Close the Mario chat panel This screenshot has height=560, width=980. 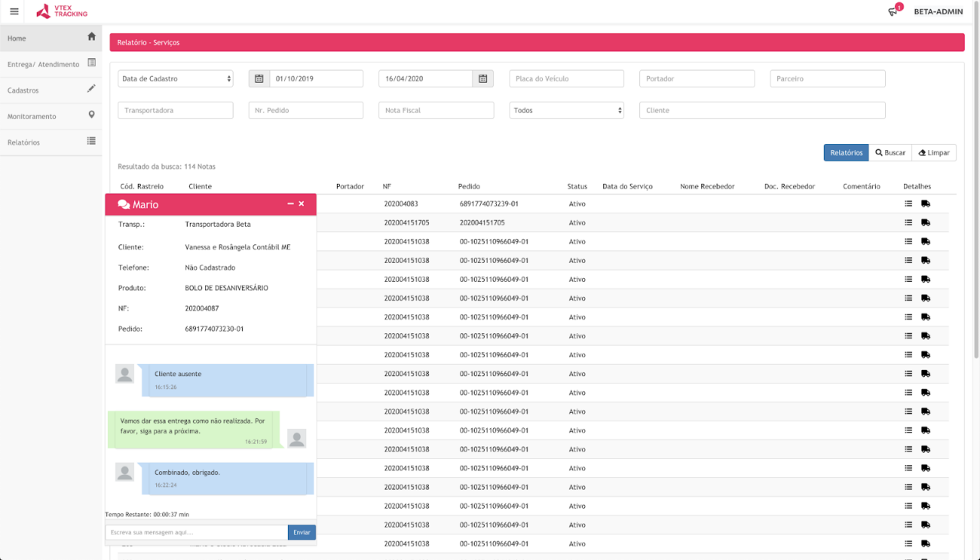302,204
